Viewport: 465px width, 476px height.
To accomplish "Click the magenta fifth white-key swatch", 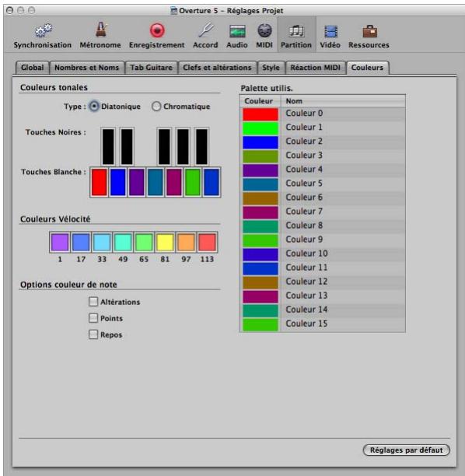I will click(174, 182).
